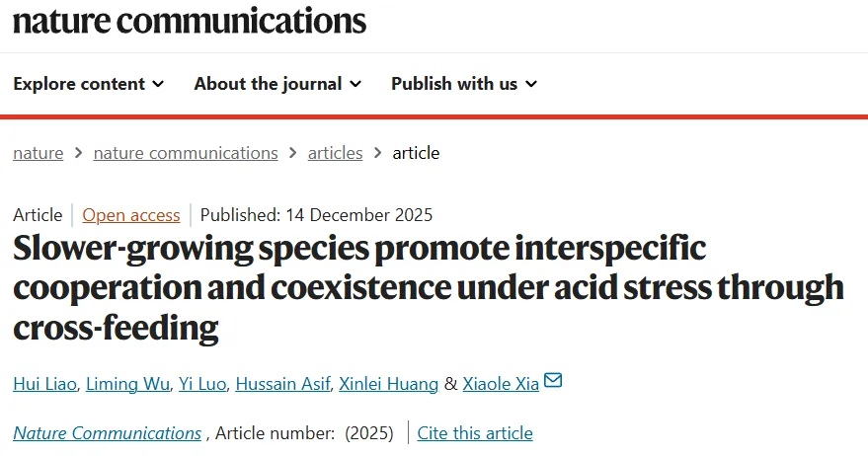Select author Liming Wu
This screenshot has height=456, width=868.
click(126, 384)
